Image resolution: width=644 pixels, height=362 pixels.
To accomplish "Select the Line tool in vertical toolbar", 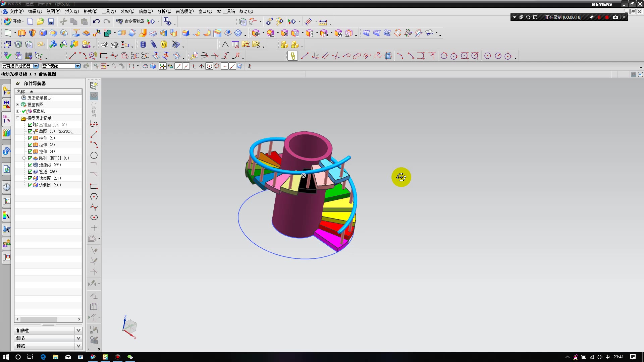I will tap(94, 134).
